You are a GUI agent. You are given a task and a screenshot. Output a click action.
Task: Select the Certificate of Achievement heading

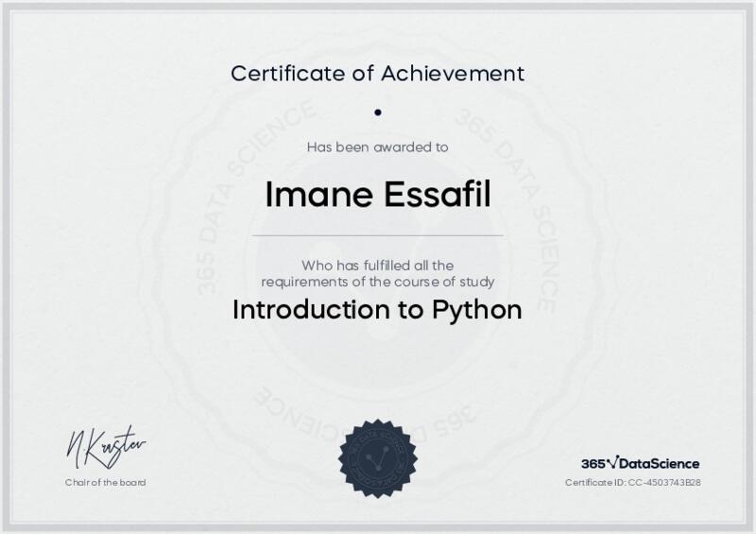378,73
